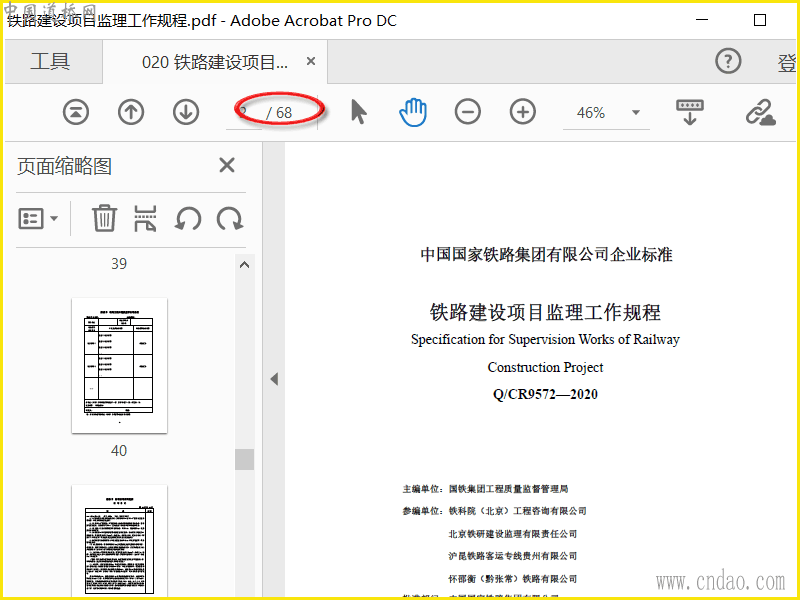Screen dimensions: 800x600
Task: Click the text 中国国家铁路集团有限公司企业标准
Action: (x=546, y=254)
